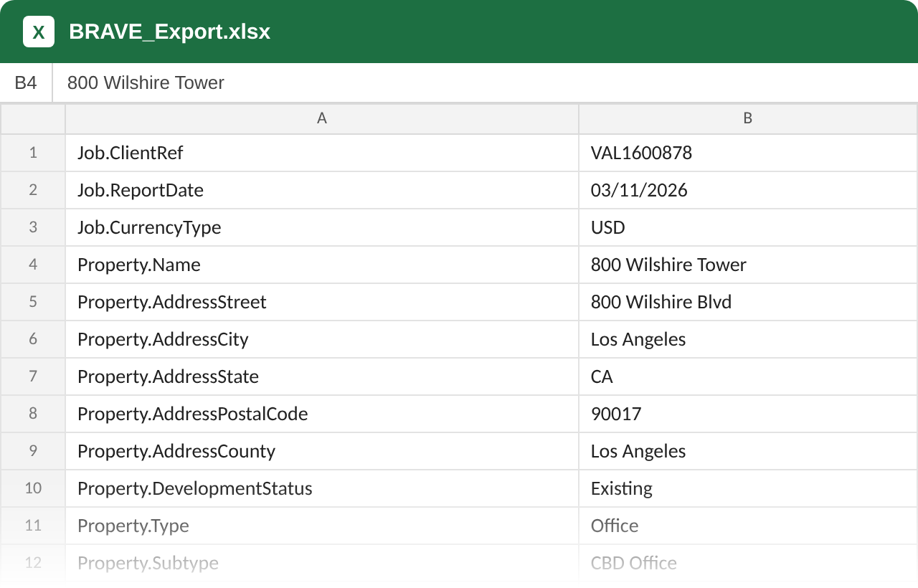Select cell Property.AddressStreet
Screen dimensions: 918x588
(322, 302)
